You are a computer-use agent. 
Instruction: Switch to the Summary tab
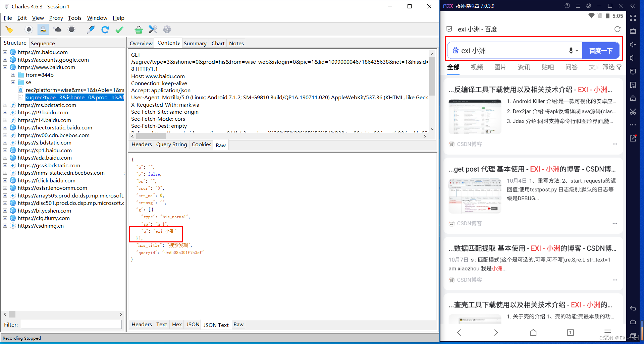(x=195, y=43)
